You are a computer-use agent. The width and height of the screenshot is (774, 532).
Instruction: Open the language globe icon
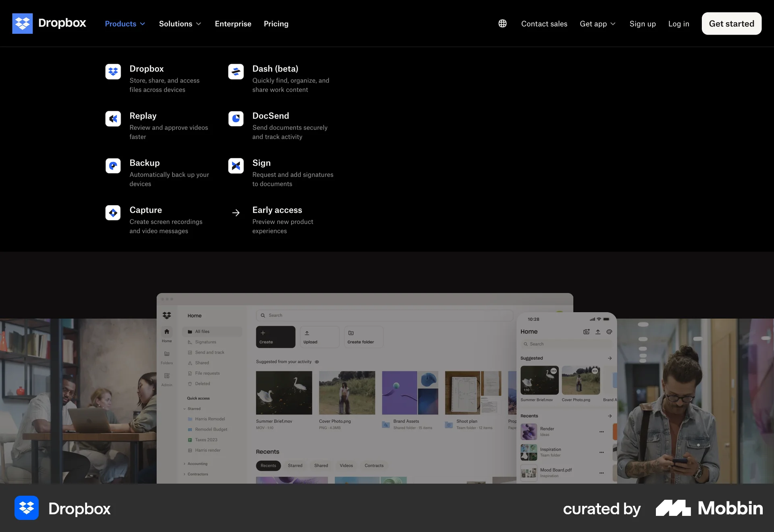coord(502,23)
